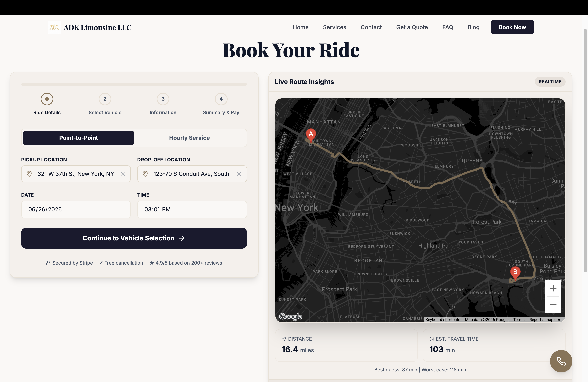Click the star icon beside reviews rating
The width and height of the screenshot is (588, 382).
(152, 263)
